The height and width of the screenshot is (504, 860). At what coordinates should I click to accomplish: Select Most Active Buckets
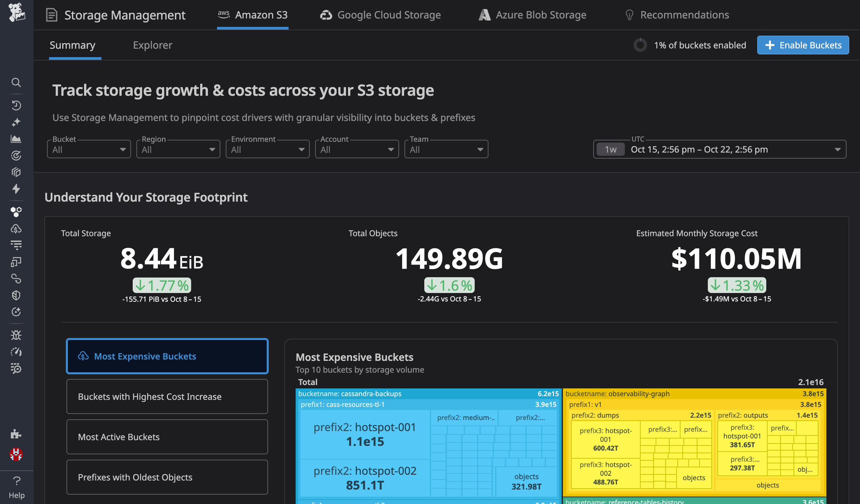coord(167,437)
